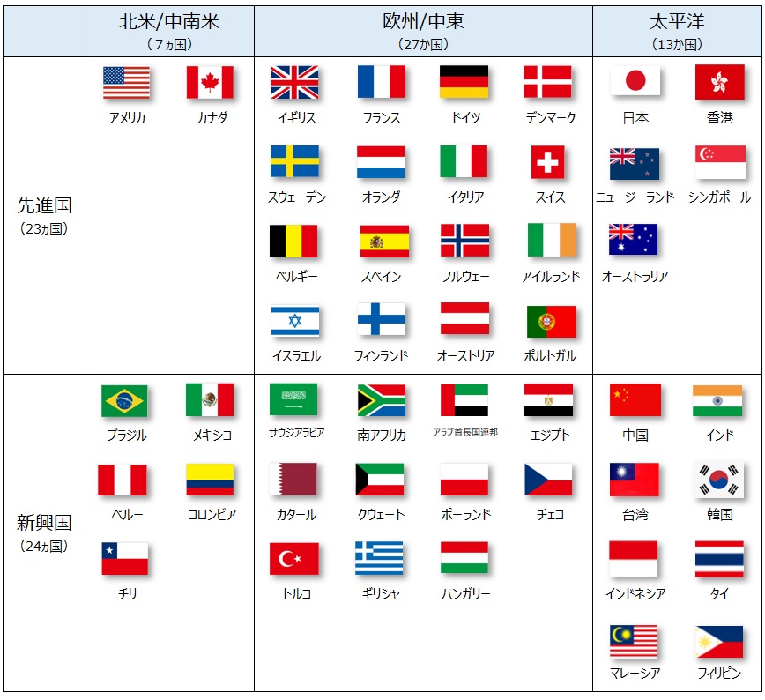Select the Brazil flag
This screenshot has height=700, width=765.
[x=124, y=400]
